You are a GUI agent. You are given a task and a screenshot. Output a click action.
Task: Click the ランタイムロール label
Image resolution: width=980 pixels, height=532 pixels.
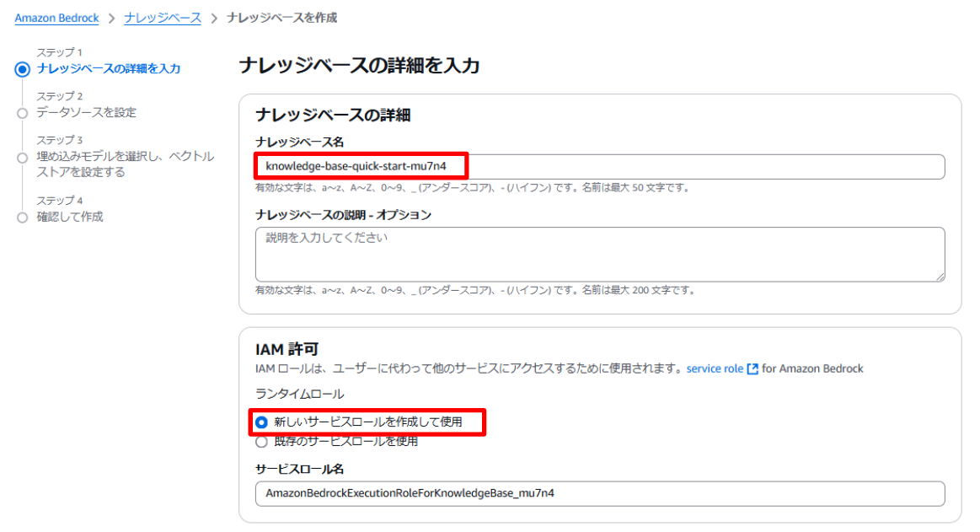[x=299, y=394]
